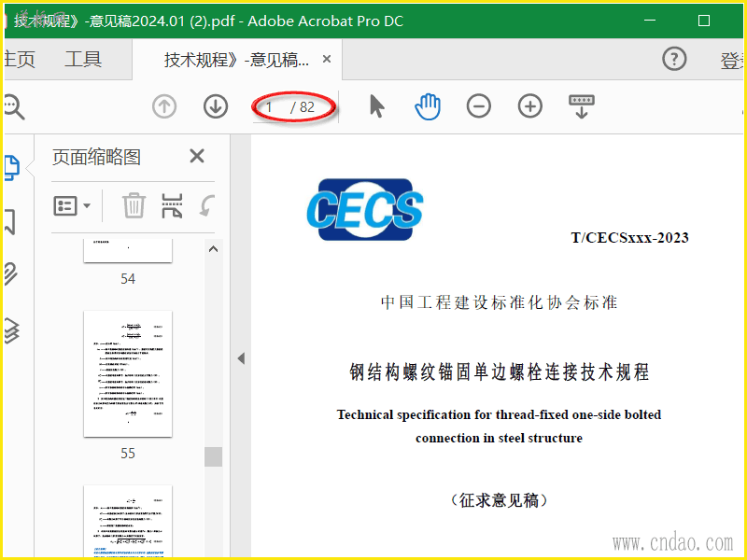Select the page 54 thumbnail
Image resolution: width=747 pixels, height=560 pixels.
click(128, 250)
